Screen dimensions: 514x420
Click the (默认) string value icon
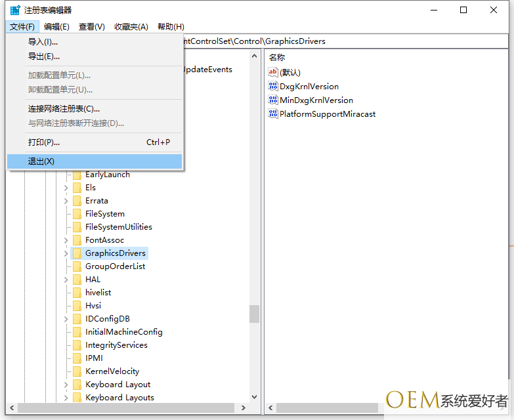(273, 73)
